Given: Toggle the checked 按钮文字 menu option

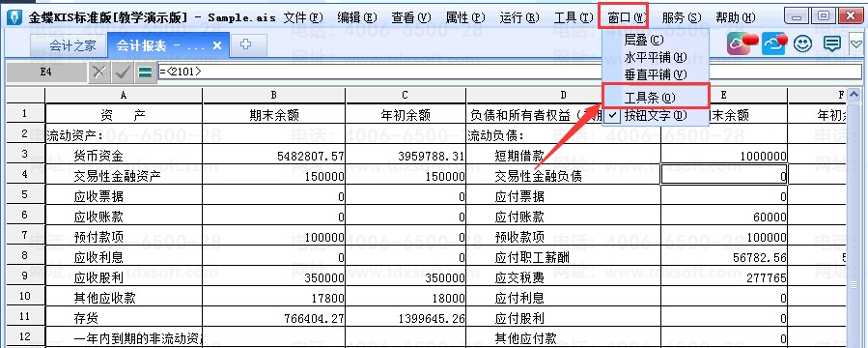Looking at the screenshot, I should pyautogui.click(x=655, y=116).
